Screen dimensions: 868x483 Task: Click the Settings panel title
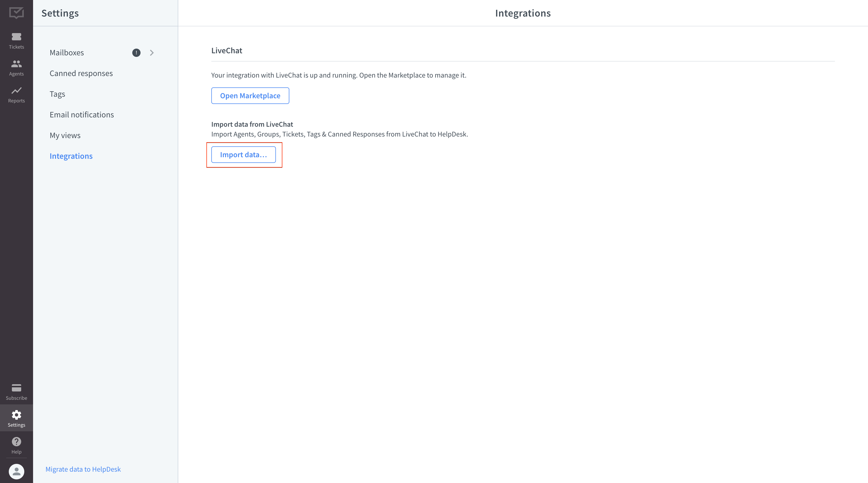tap(60, 13)
